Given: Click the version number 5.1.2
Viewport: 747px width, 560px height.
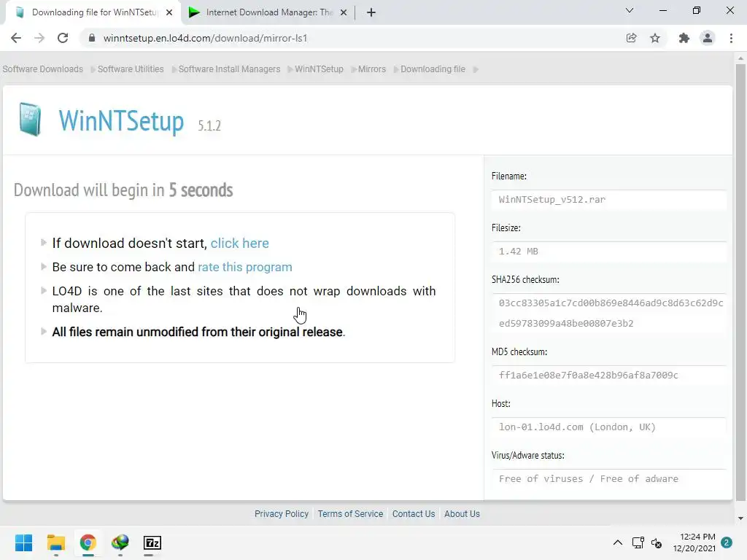Looking at the screenshot, I should (209, 125).
